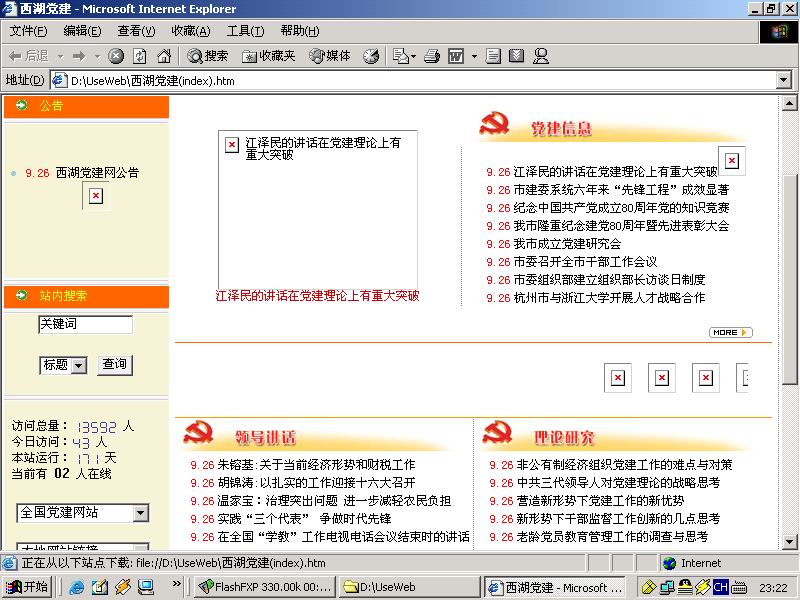The image size is (800, 600).
Task: Expand the address bar dropdown
Action: 782,80
